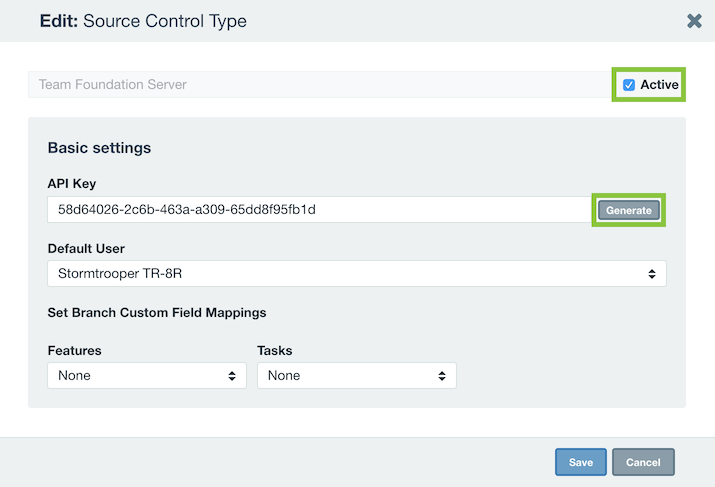715x487 pixels.
Task: Click the Active checkbox label text
Action: tap(659, 85)
